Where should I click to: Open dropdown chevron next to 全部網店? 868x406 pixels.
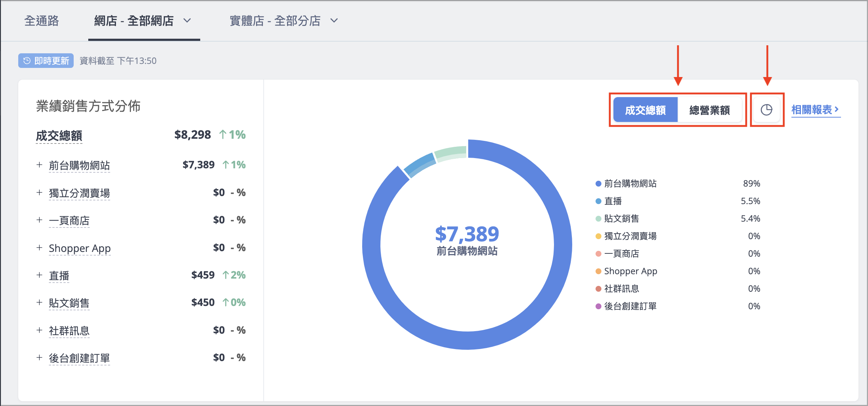pyautogui.click(x=187, y=21)
